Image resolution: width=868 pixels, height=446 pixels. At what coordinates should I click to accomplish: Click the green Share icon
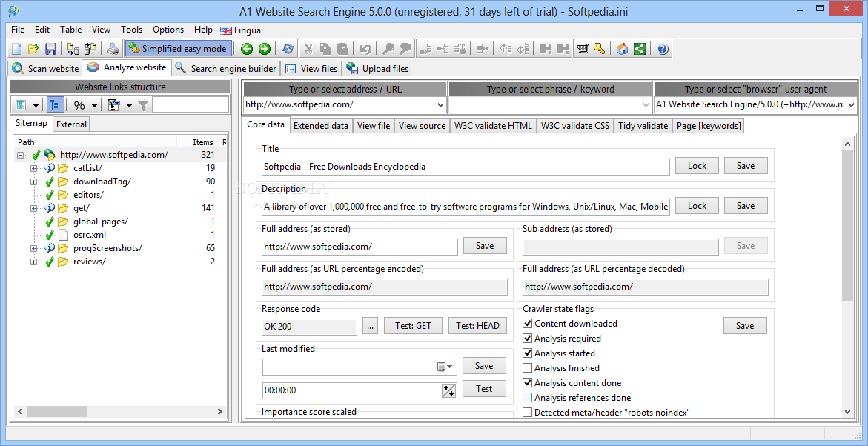[640, 49]
